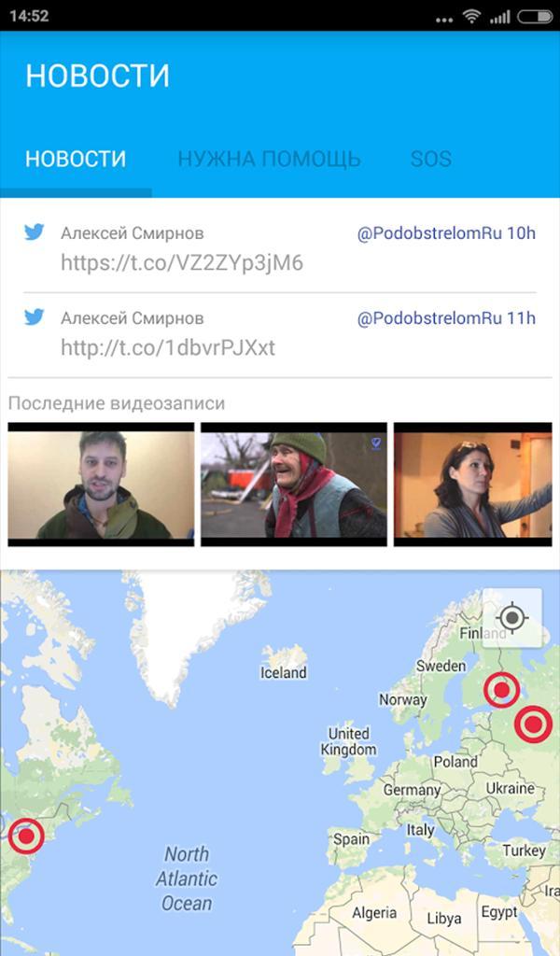Viewport: 560px width, 956px height.
Task: Tap @PodobstrelomRu handle on the 10h tweet
Action: point(429,233)
